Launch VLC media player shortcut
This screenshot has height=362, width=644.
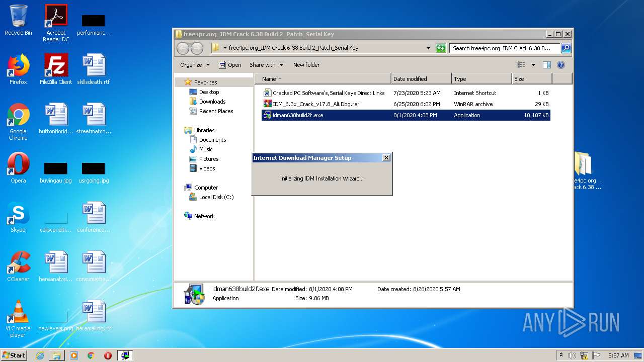18,319
